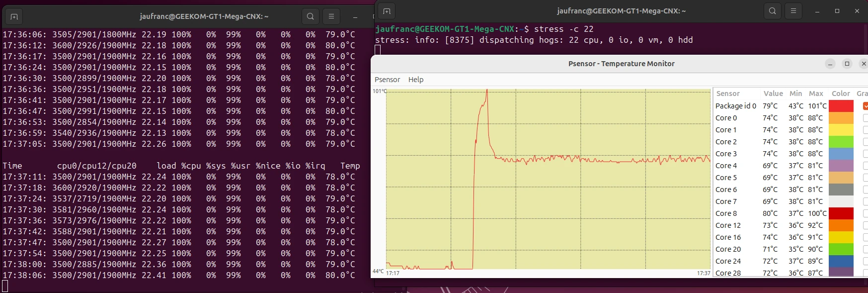Click the stress -c 22 command line
Viewport: 868px width, 293px height.
(564, 29)
